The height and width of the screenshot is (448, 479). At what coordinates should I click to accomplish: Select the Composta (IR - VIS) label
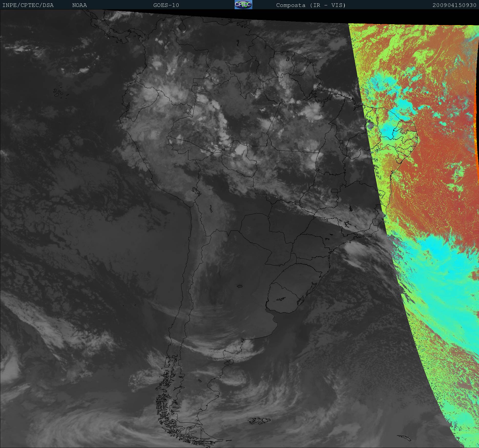point(311,5)
